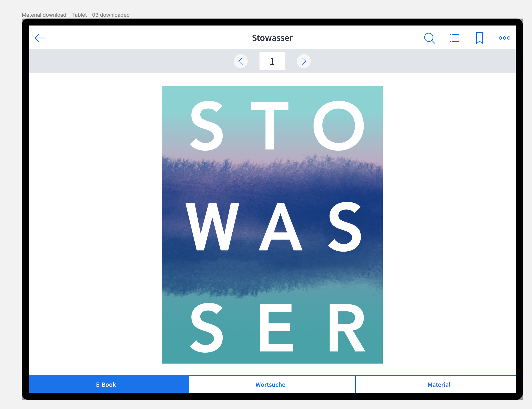The width and height of the screenshot is (532, 409).
Task: Tap the Stowasser book cover image
Action: tap(272, 225)
